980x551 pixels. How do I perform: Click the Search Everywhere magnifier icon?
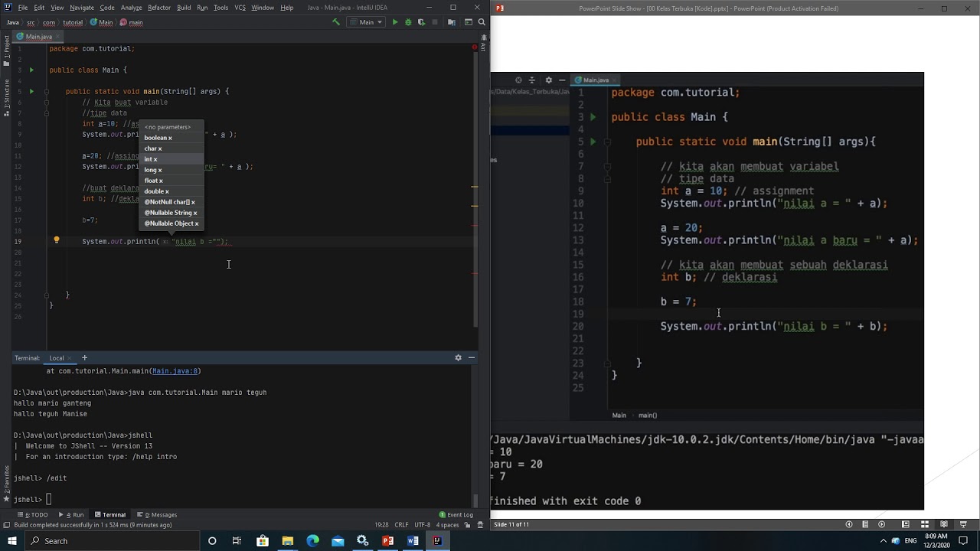coord(482,22)
